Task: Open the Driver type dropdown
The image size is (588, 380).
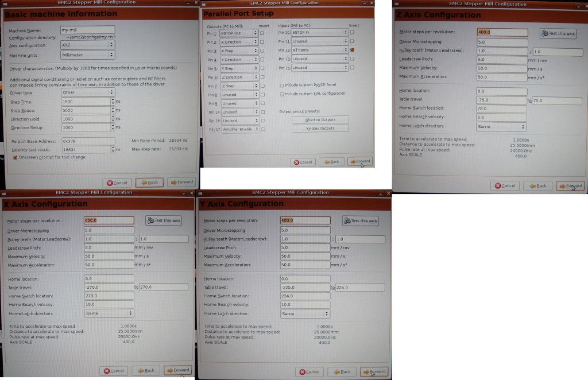Action: click(87, 92)
